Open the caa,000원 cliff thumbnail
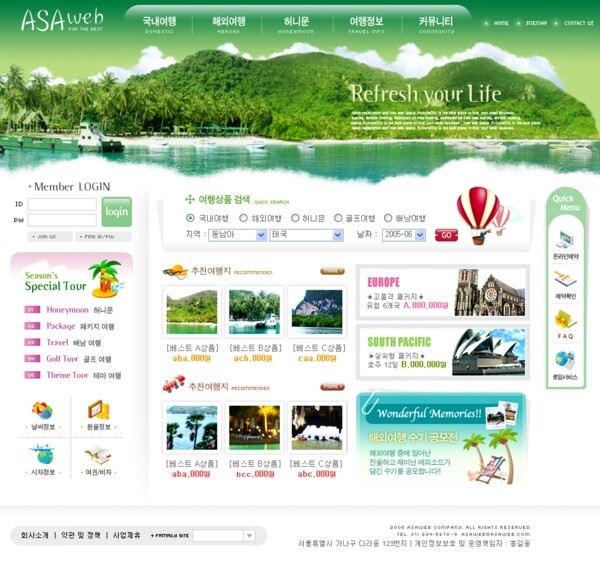This screenshot has height=566, width=600. pyautogui.click(x=317, y=312)
